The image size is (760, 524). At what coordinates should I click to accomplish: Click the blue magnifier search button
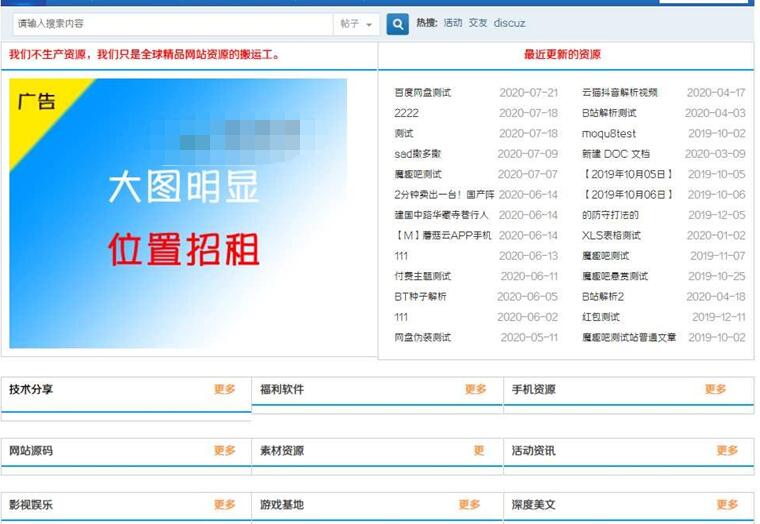tap(397, 23)
